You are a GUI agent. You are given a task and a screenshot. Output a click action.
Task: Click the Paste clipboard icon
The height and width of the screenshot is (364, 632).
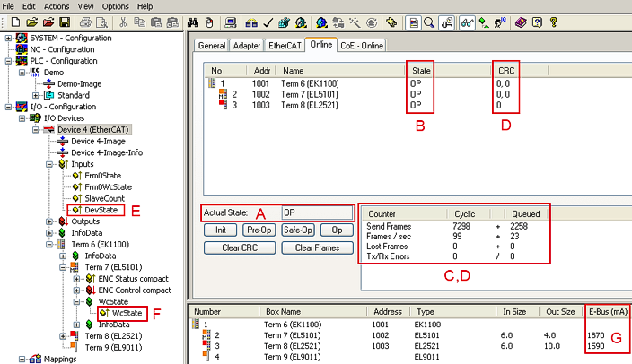click(155, 22)
